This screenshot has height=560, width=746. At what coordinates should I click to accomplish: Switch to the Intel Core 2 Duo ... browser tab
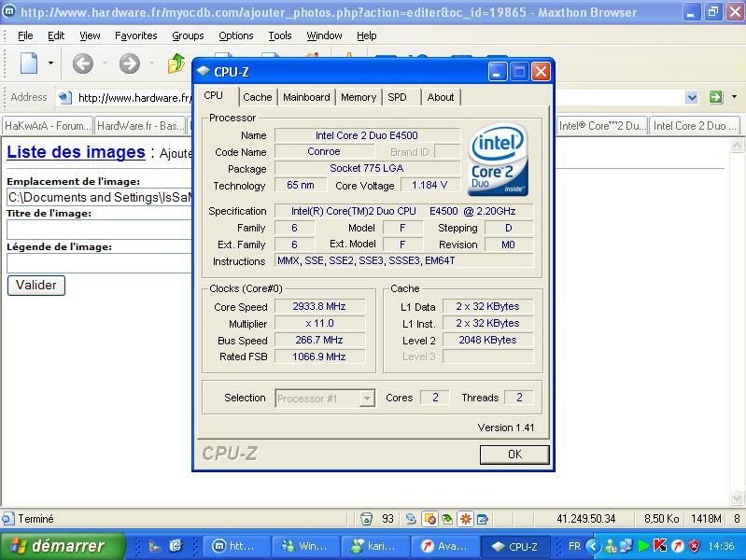pyautogui.click(x=695, y=126)
